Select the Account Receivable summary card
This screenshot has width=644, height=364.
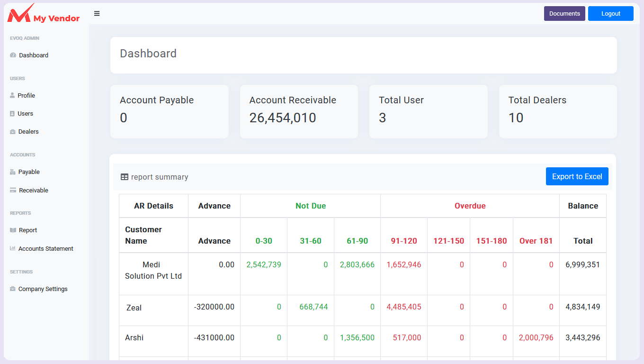(x=299, y=112)
